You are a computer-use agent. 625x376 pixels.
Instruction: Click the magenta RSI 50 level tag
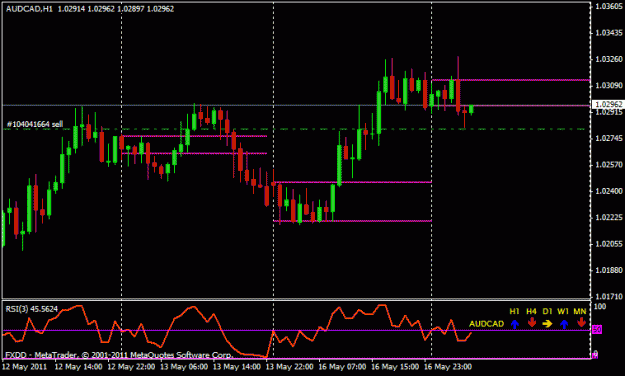click(597, 330)
